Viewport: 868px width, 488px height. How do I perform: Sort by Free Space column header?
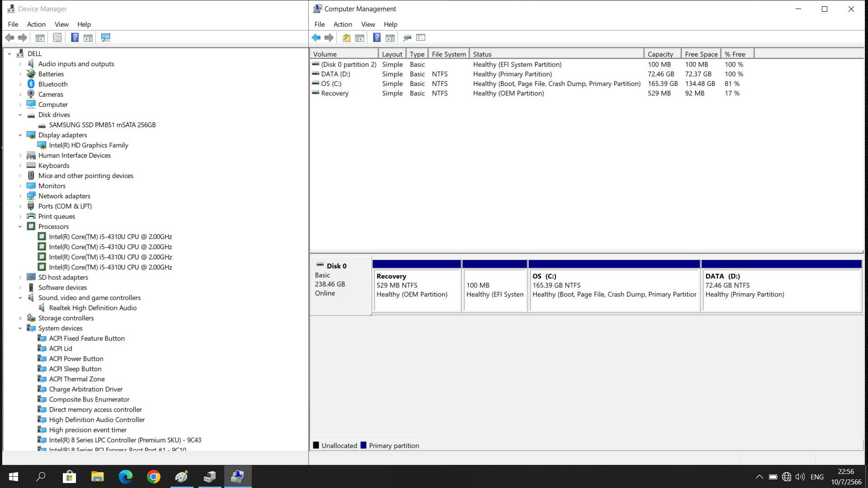coord(701,54)
